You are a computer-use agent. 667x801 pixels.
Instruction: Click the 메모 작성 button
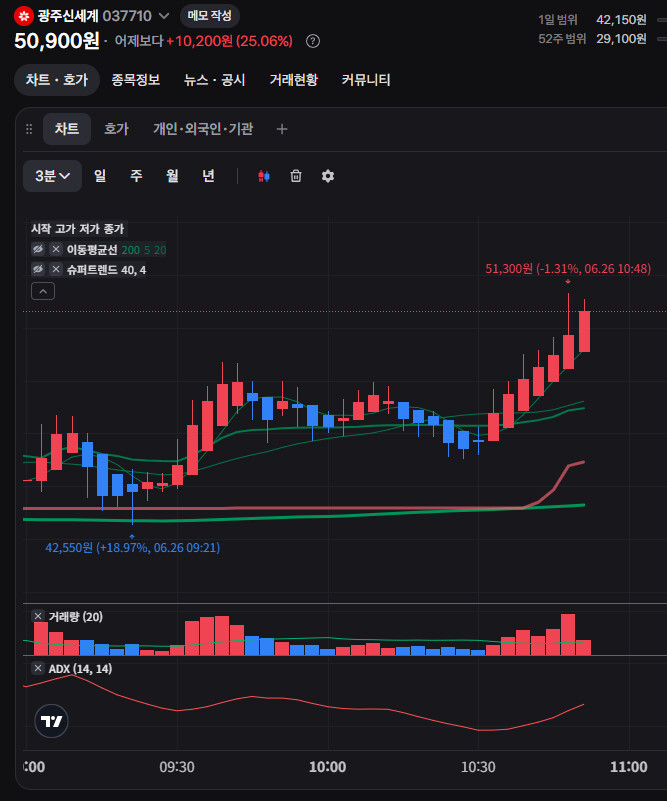point(209,16)
